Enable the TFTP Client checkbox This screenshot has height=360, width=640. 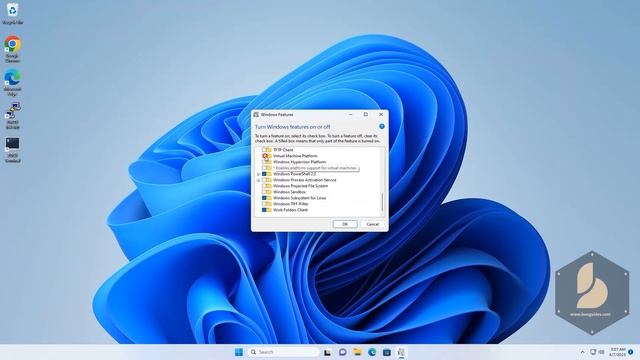[264, 150]
